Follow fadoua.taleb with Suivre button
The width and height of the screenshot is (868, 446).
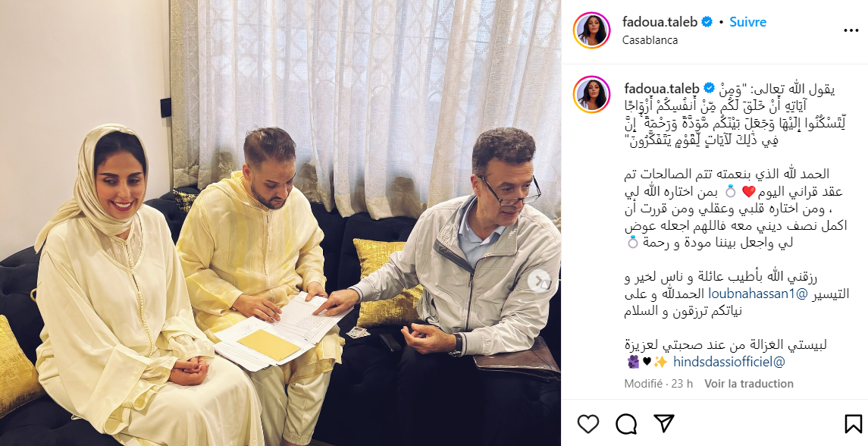pos(748,22)
